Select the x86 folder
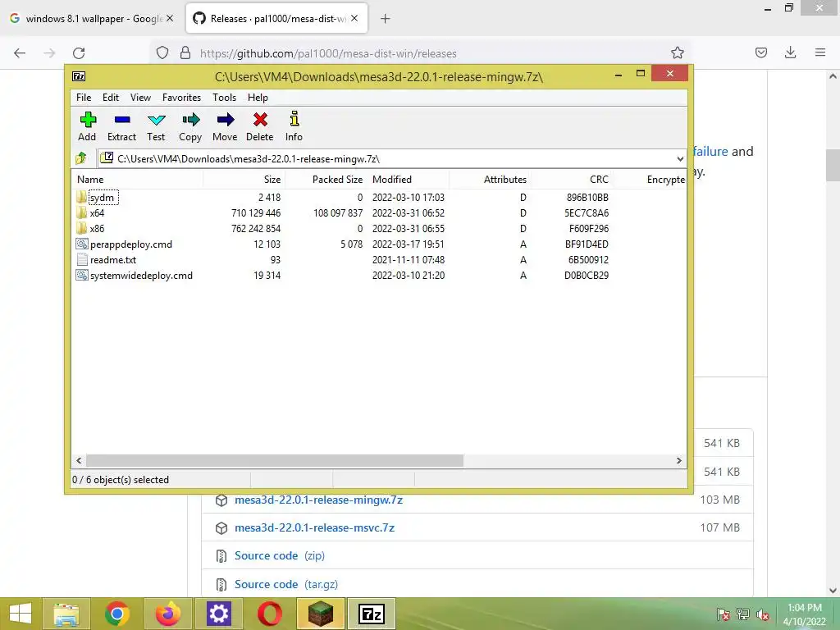 pos(97,229)
